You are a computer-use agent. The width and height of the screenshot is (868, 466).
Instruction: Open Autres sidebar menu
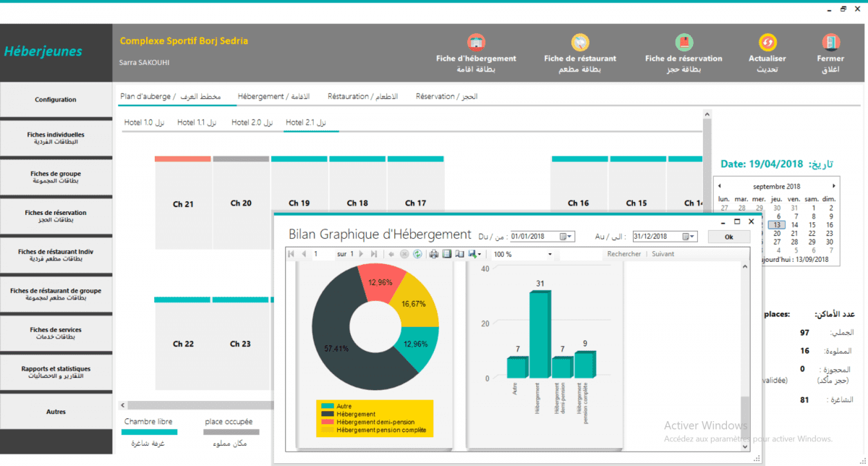pos(56,412)
